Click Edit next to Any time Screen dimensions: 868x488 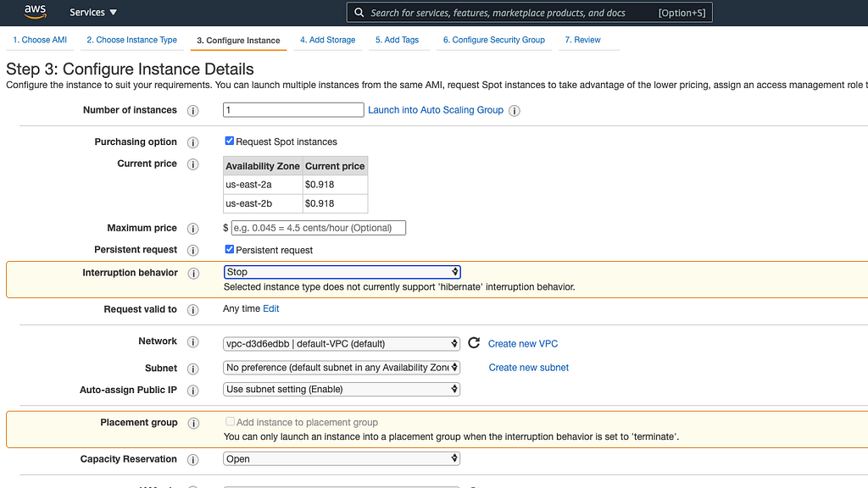coord(270,308)
